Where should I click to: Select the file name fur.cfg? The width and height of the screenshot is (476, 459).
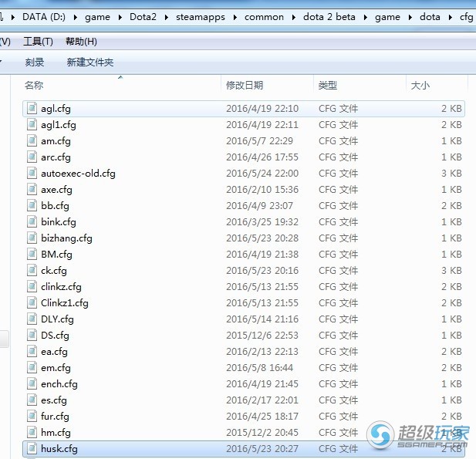pyautogui.click(x=55, y=417)
